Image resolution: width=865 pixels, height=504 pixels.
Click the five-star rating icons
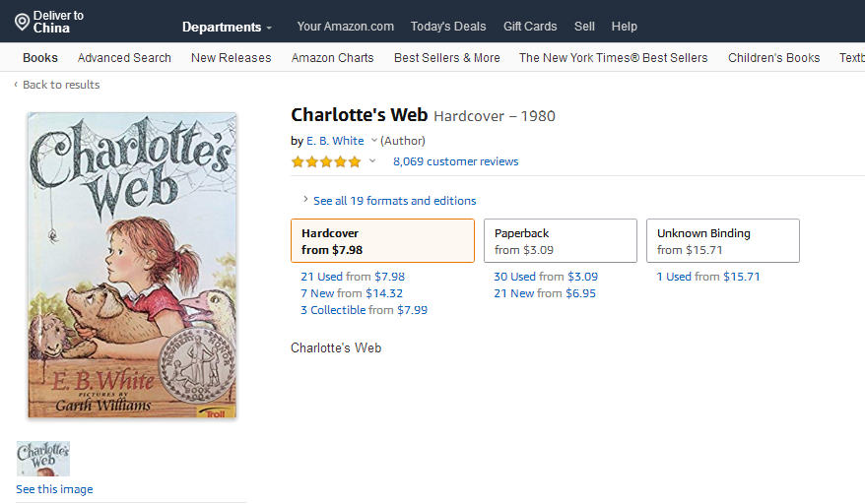point(326,161)
